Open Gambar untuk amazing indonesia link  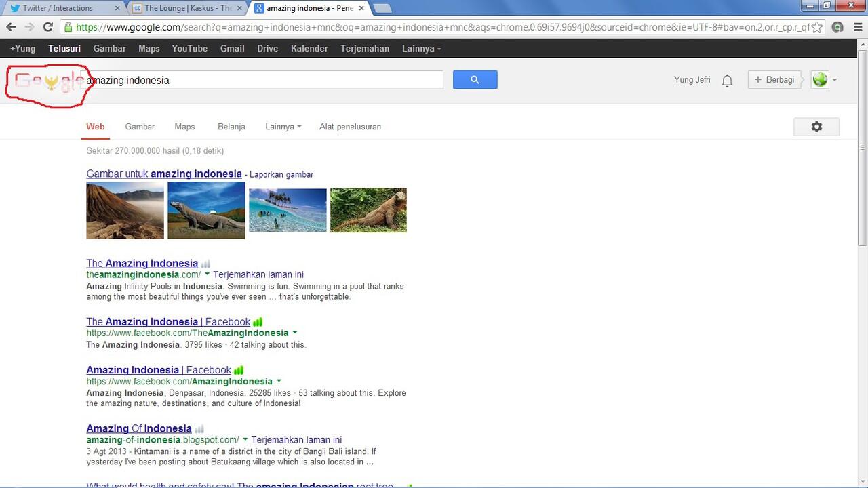pos(164,174)
